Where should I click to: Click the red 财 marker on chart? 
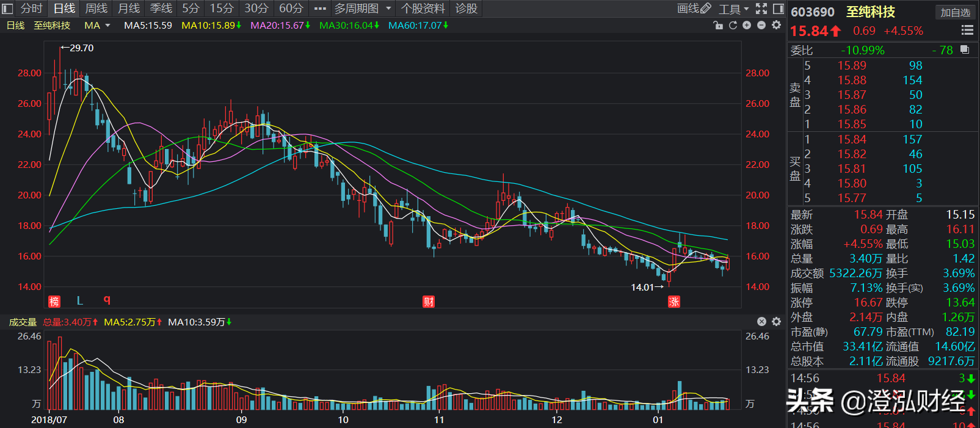[429, 302]
